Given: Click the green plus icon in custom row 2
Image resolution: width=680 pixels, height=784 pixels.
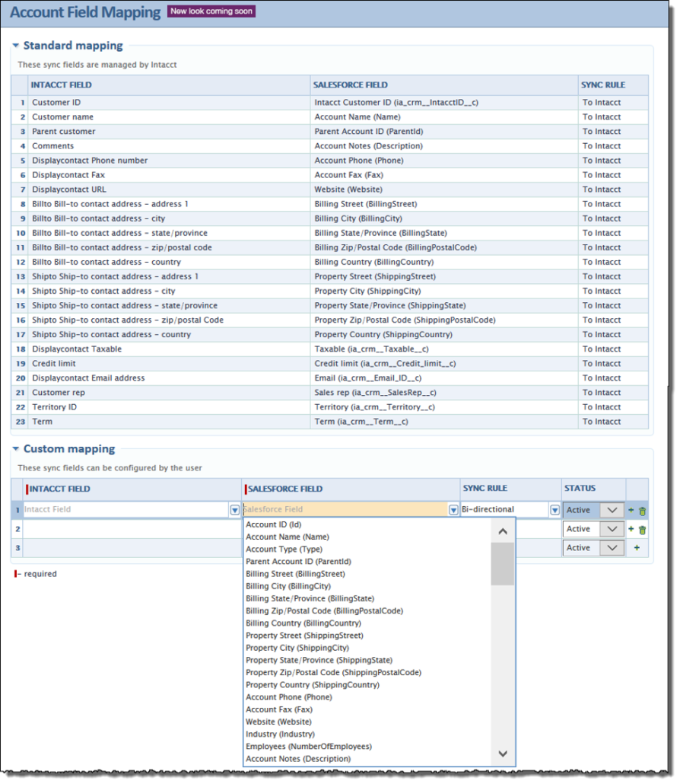Looking at the screenshot, I should (x=631, y=529).
